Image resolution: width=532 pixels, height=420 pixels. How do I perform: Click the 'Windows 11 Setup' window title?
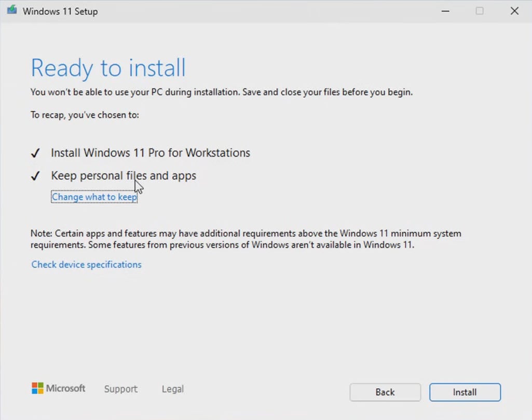pos(60,11)
